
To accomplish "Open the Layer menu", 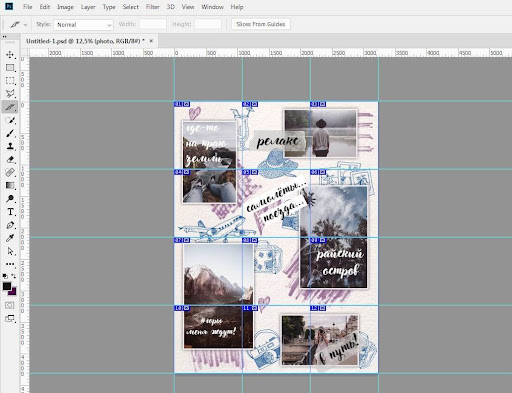I will (88, 7).
